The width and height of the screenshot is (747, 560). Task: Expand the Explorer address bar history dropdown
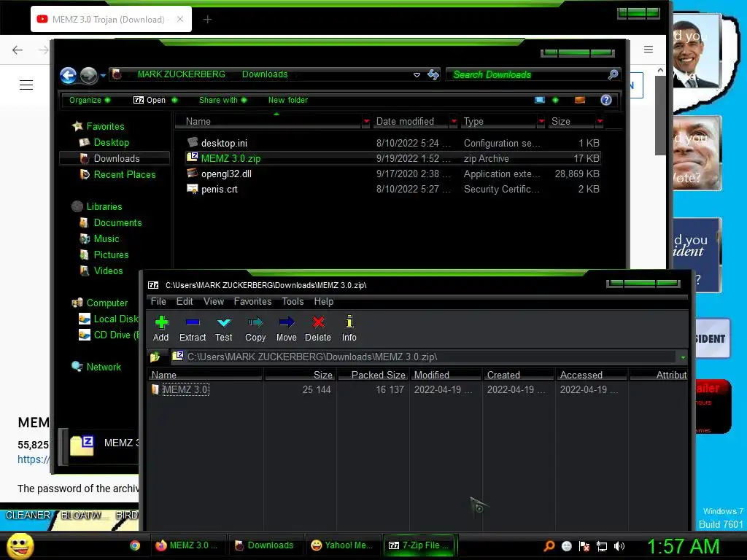click(417, 75)
